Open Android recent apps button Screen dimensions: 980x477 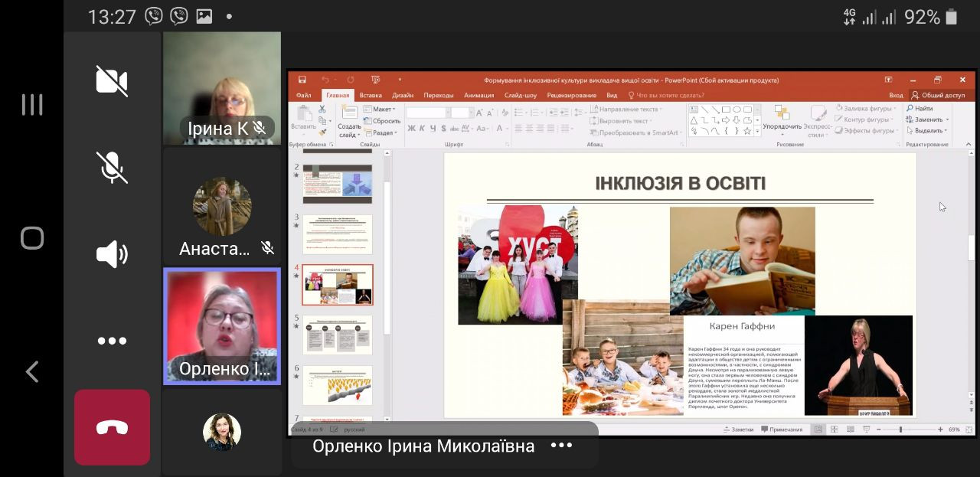click(32, 105)
